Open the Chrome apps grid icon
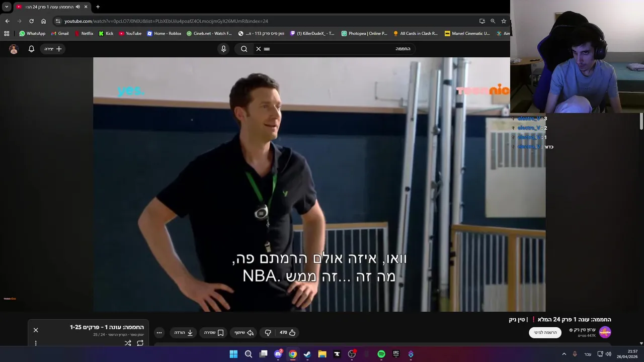Viewport: 644px width, 362px height. coord(7,34)
